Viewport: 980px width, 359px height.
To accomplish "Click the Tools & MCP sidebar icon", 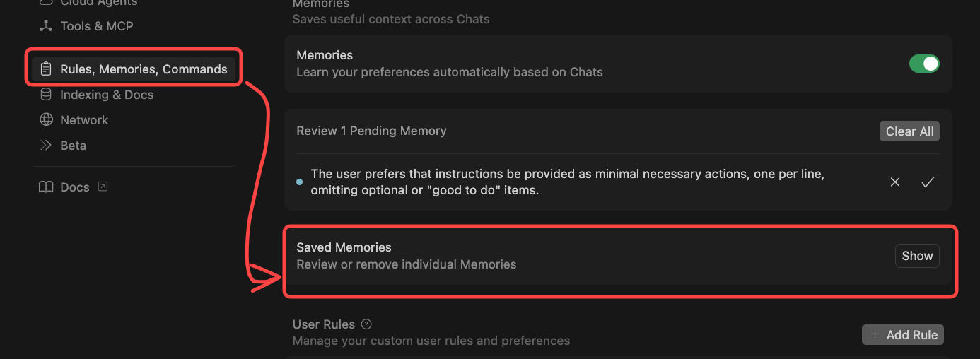I will (46, 26).
